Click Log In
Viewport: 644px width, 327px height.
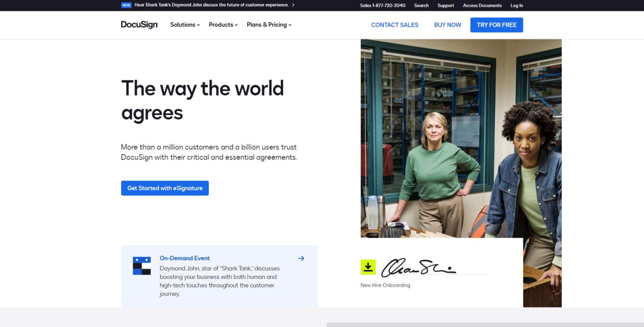(517, 5)
